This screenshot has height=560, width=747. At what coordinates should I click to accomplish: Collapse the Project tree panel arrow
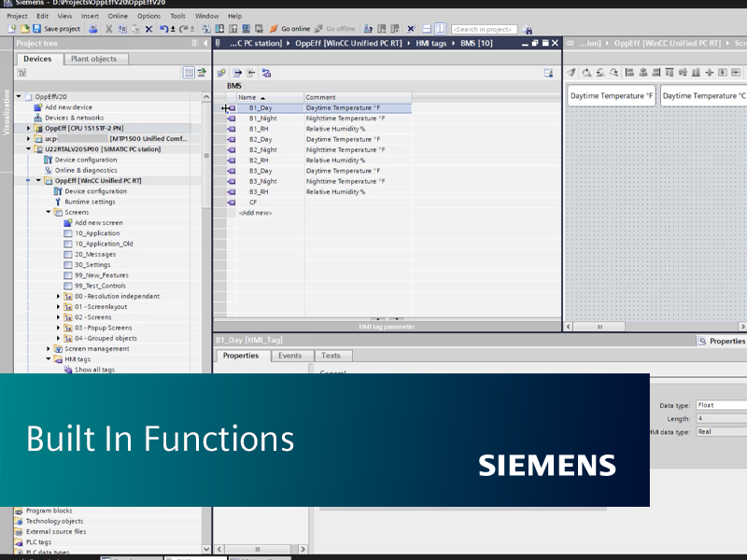[205, 43]
